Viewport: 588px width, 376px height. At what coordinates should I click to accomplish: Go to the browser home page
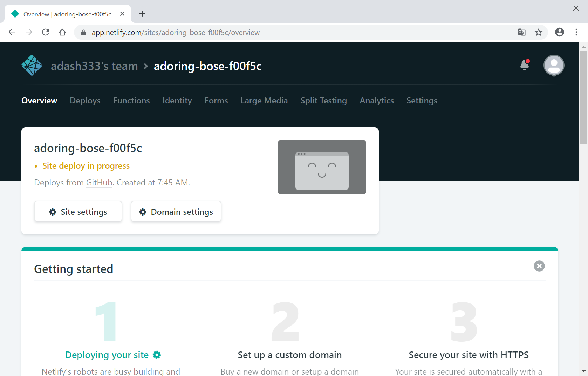click(62, 32)
